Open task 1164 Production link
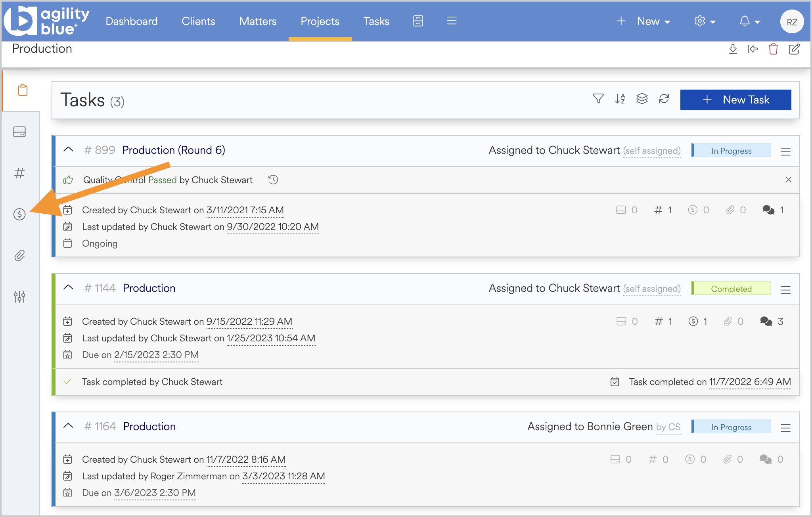 [x=149, y=427]
